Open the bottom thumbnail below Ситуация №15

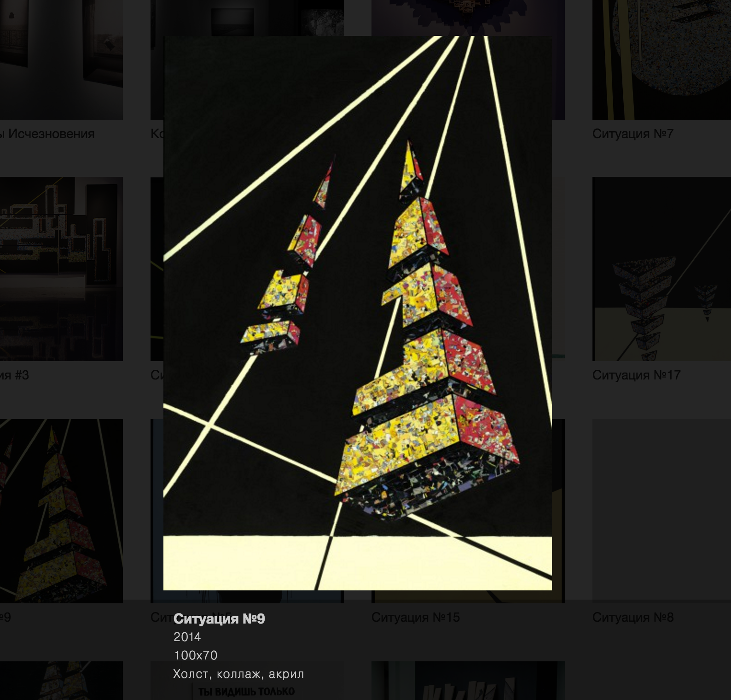pyautogui.click(x=468, y=681)
